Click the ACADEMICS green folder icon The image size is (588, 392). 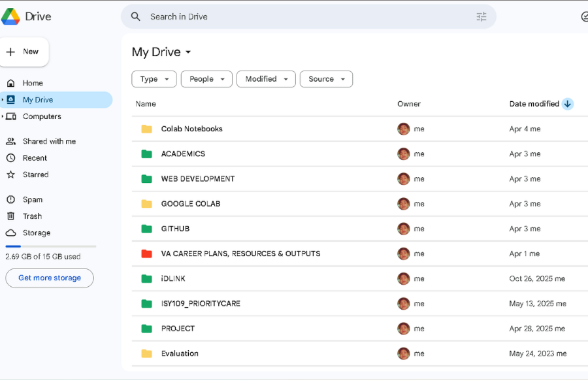(146, 154)
